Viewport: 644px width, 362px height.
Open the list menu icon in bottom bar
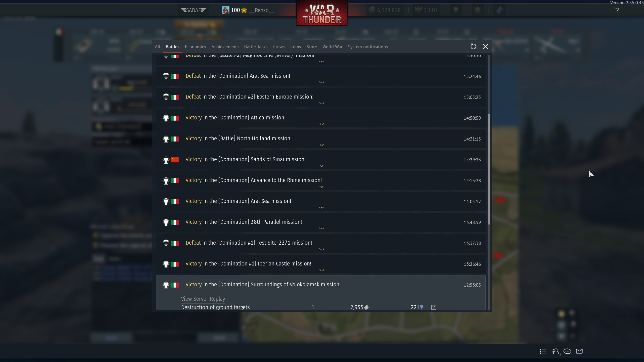(x=543, y=351)
